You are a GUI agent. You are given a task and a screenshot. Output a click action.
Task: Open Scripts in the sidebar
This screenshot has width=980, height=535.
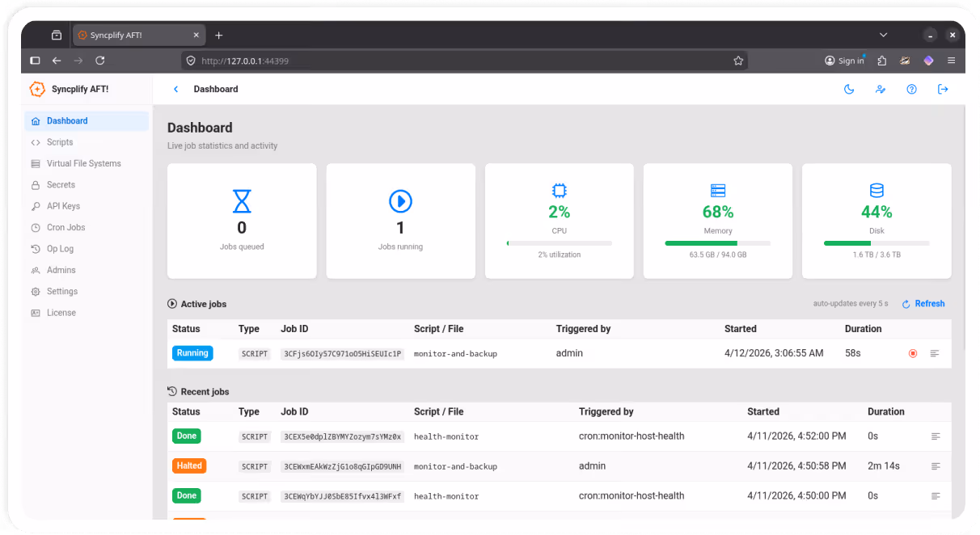click(x=87, y=142)
